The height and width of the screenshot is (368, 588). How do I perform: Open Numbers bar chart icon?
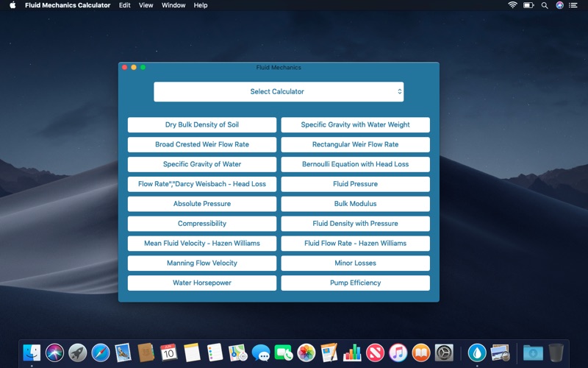click(352, 353)
